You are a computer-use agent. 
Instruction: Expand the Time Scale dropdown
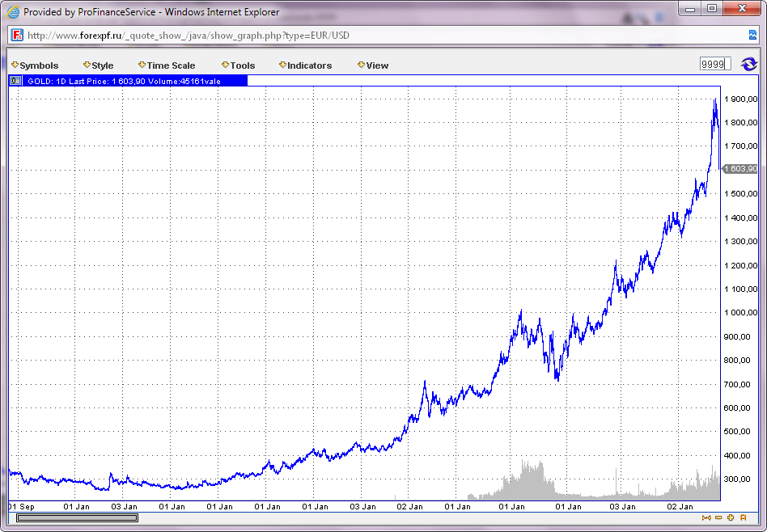pos(167,65)
